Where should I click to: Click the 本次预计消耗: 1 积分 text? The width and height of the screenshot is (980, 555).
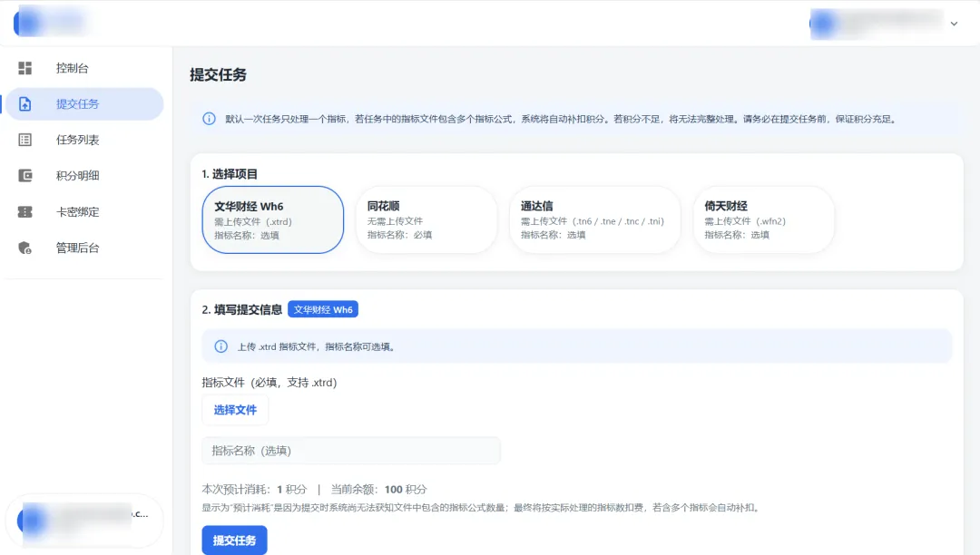point(254,490)
